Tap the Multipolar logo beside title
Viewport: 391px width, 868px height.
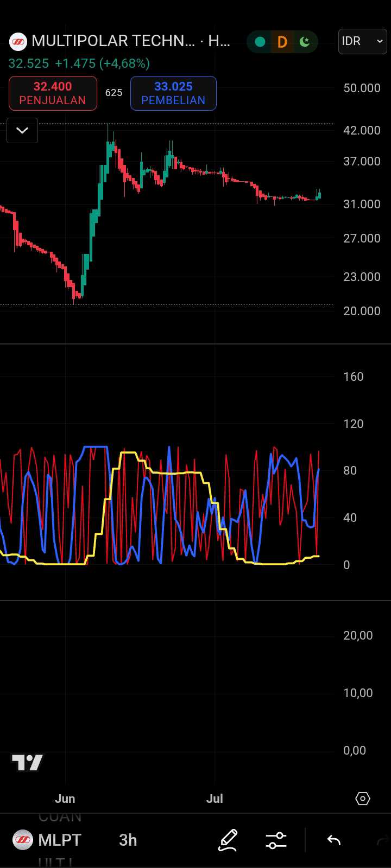(18, 41)
